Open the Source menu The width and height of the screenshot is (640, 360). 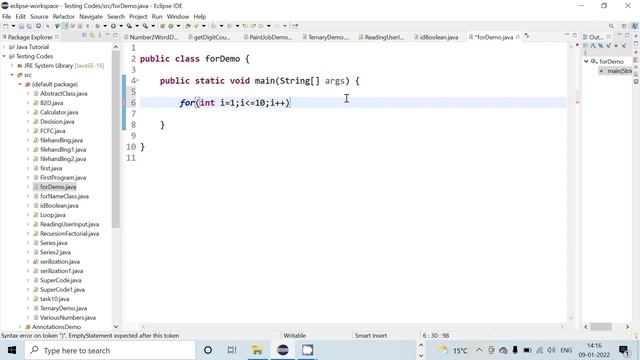click(x=39, y=17)
